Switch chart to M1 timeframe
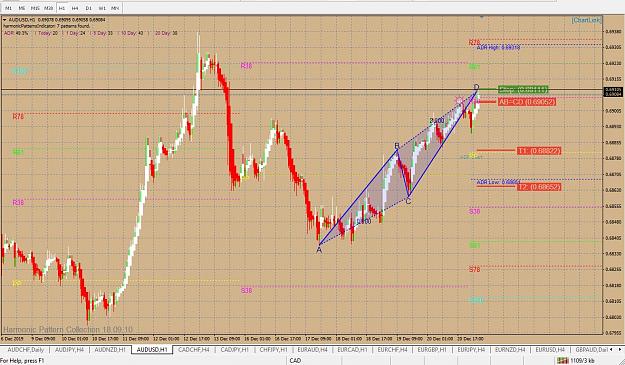Screen dimensions: 625x365 click(x=8, y=8)
